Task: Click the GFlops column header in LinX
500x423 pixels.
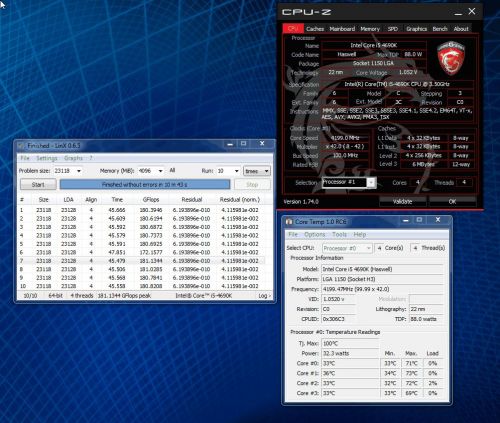Action: click(x=151, y=199)
